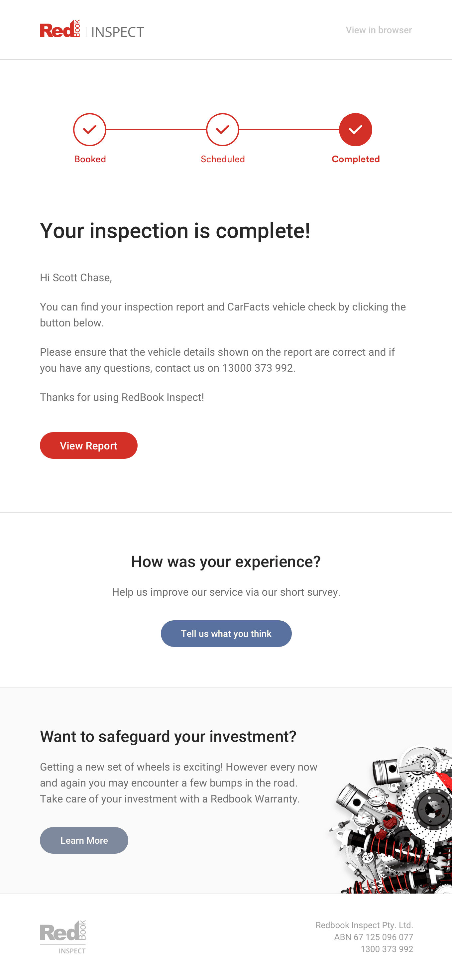Viewport: 452px width, 980px height.
Task: Click the progress line between Booked and Scheduled
Action: (x=156, y=130)
